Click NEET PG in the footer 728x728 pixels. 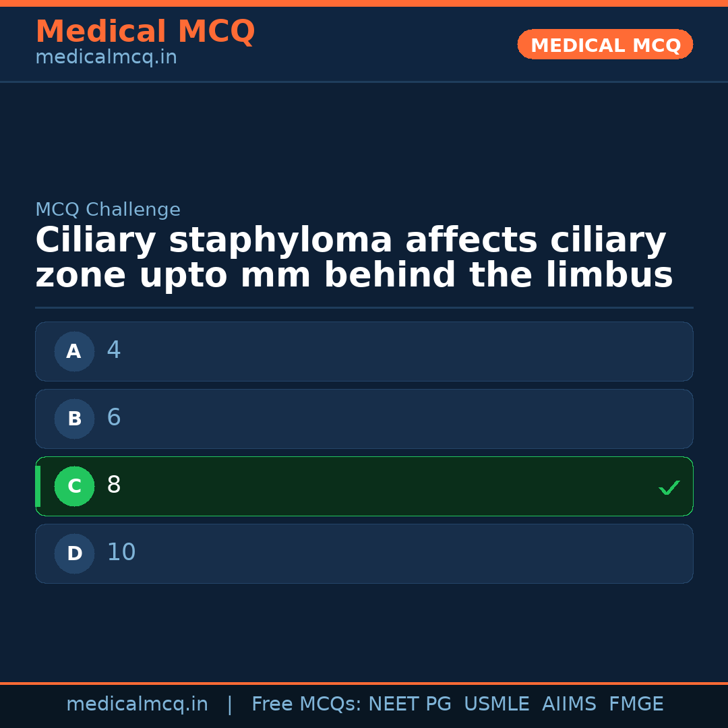pyautogui.click(x=410, y=704)
